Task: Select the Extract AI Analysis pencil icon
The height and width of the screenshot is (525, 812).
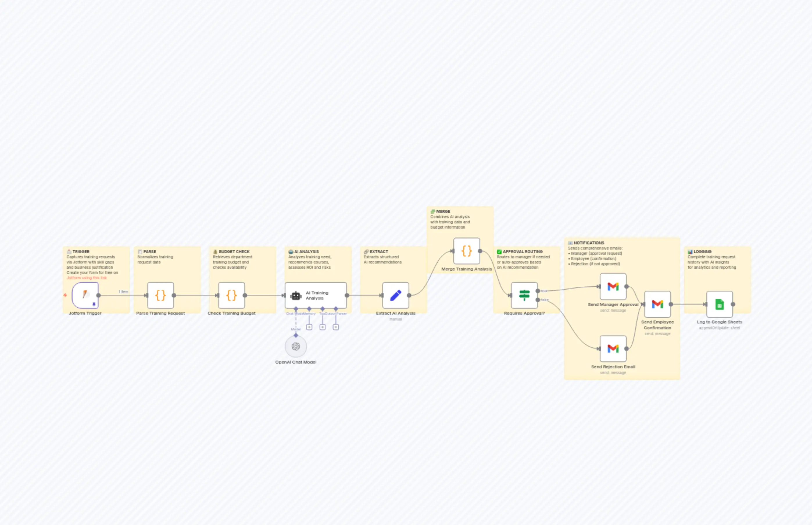Action: (x=396, y=295)
